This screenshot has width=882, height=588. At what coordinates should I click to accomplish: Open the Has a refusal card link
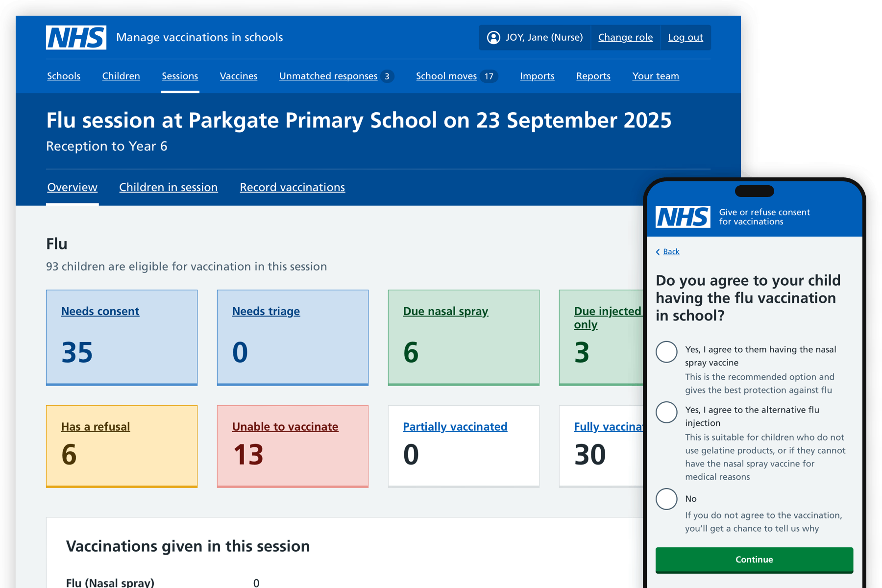point(96,427)
